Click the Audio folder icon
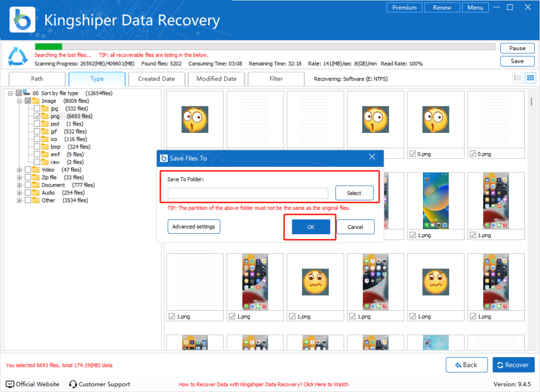 (x=36, y=193)
